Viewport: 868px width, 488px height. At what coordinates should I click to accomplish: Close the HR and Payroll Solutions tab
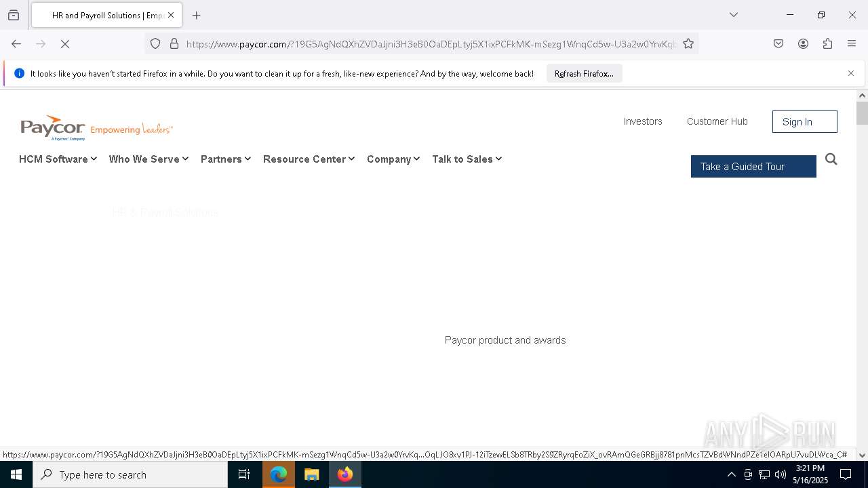pos(171,15)
